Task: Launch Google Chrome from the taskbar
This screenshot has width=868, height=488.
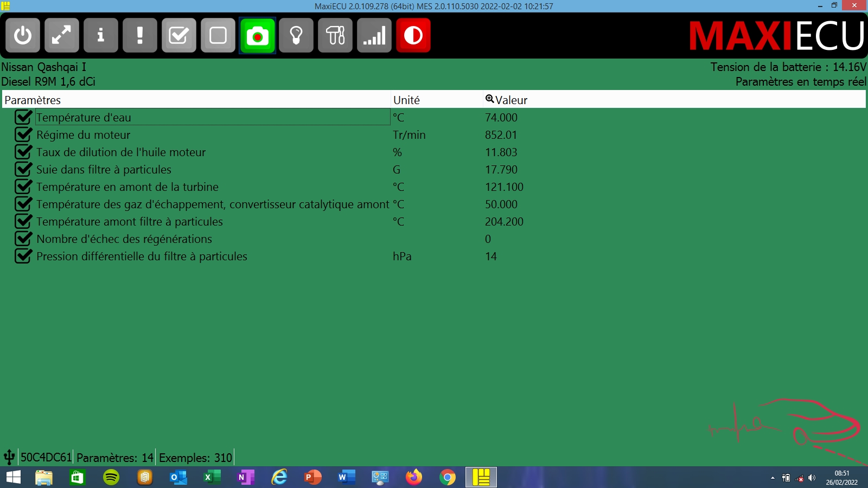Action: tap(448, 477)
